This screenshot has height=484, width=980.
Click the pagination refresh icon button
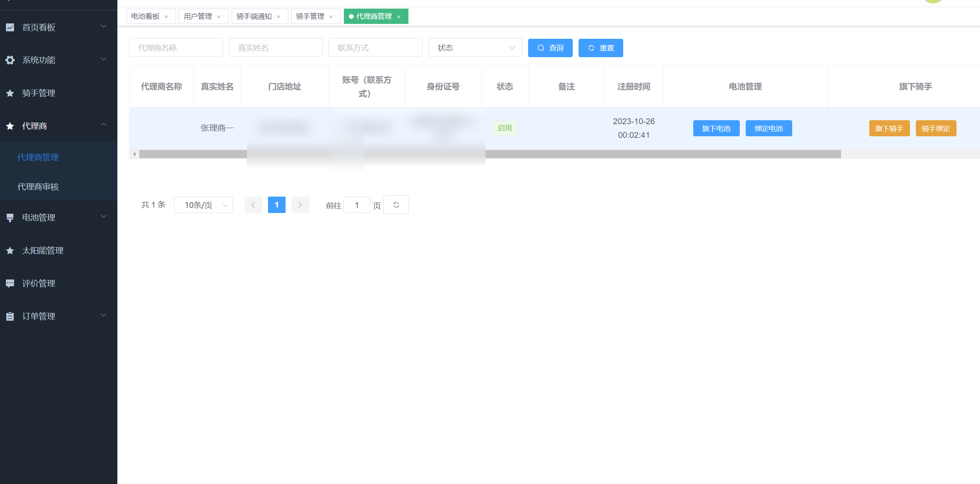point(396,205)
